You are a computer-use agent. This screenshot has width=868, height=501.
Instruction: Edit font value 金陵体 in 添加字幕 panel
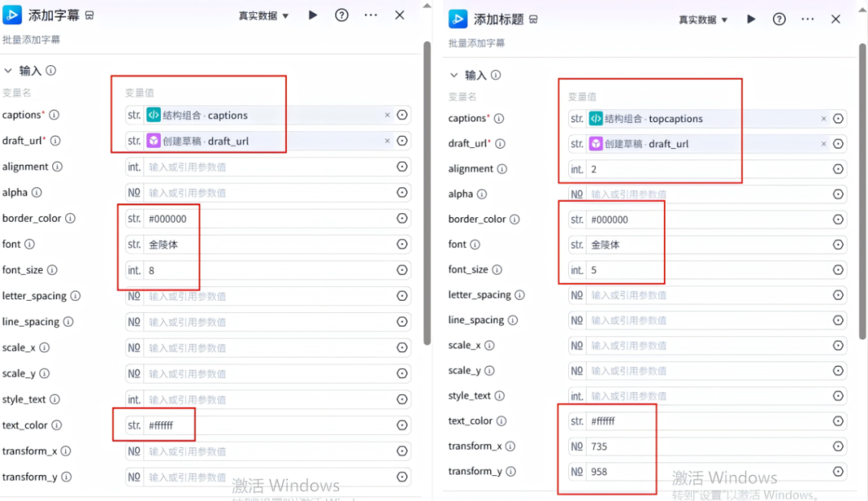tap(268, 244)
